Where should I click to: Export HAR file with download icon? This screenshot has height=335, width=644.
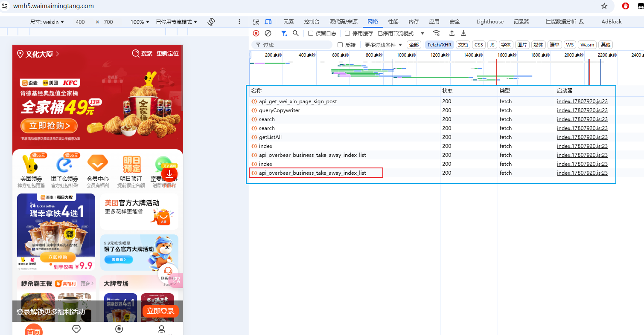coord(463,33)
